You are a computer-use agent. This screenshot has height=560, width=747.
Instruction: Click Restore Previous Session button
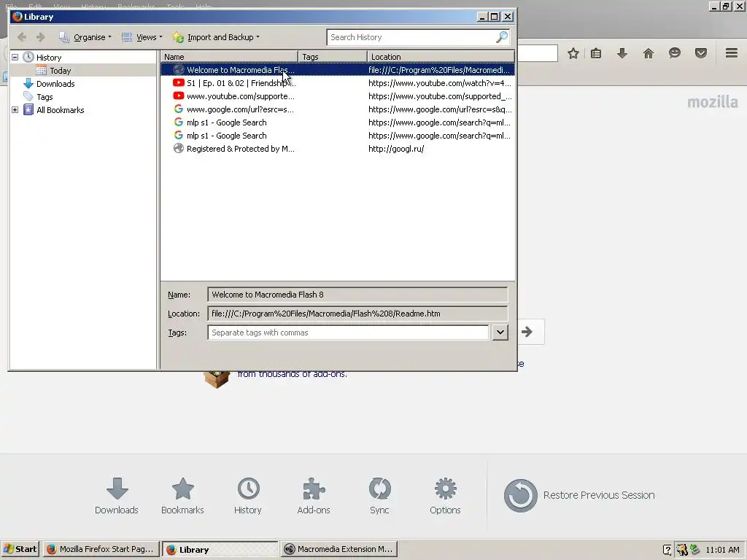point(579,495)
